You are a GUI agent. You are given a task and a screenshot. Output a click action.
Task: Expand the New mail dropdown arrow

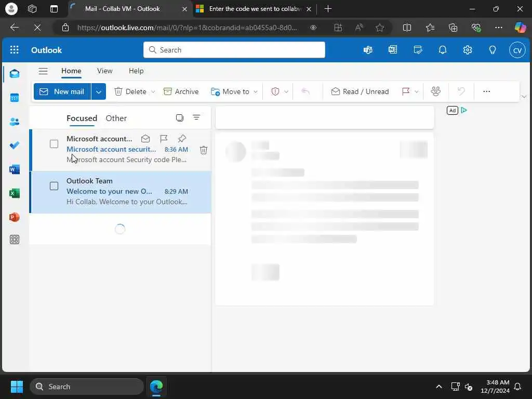coord(98,91)
